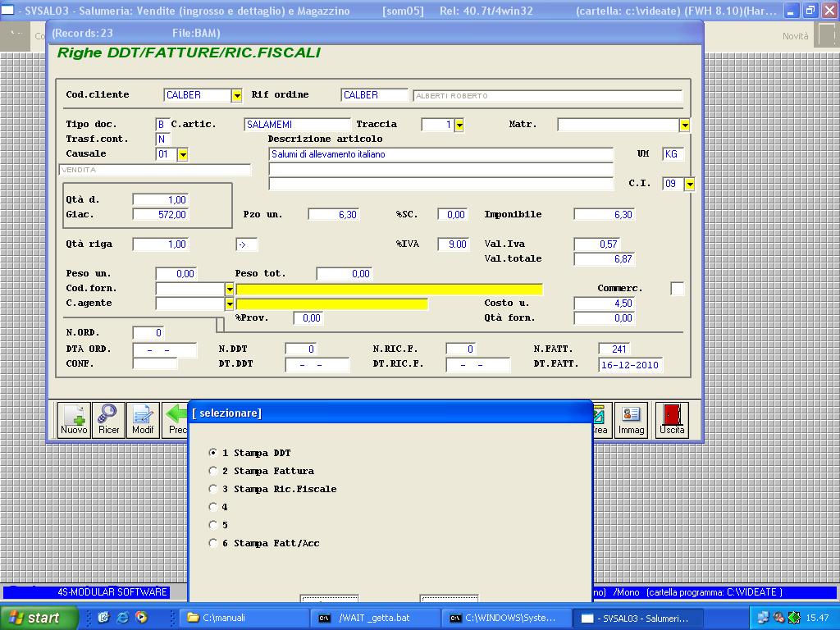Click the green diamond tray icon
The image size is (840, 630).
pos(794,618)
